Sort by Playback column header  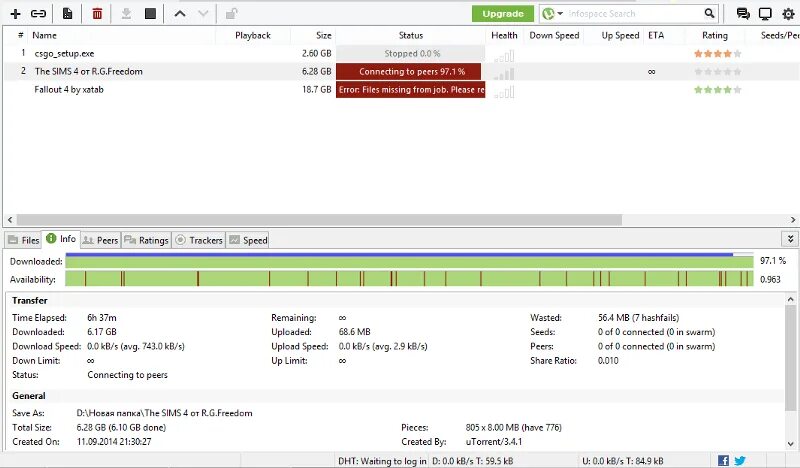click(253, 35)
